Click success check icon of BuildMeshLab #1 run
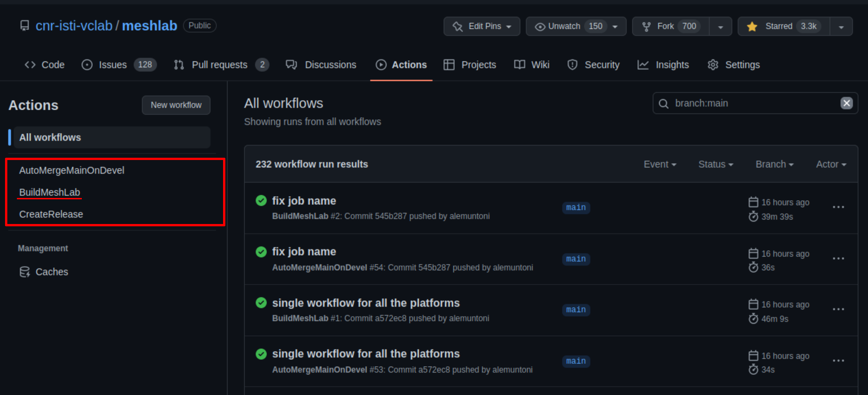The width and height of the screenshot is (868, 395). [x=261, y=303]
